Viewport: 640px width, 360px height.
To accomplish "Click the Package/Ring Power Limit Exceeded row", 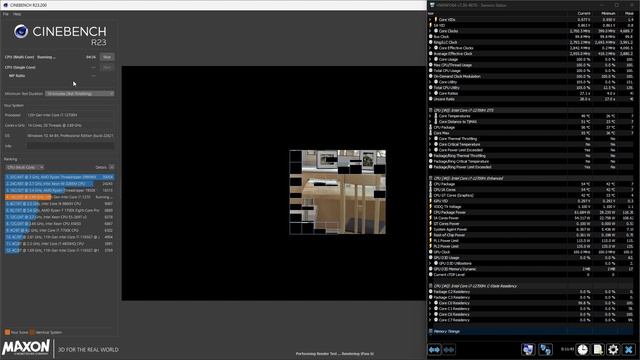I will click(x=531, y=167).
